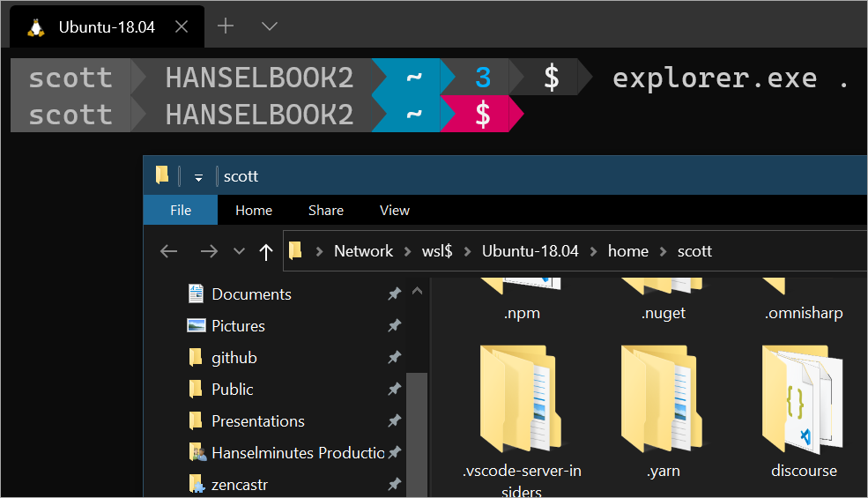
Task: Click the Hanselminutes folder icon in sidebar
Action: (x=197, y=452)
